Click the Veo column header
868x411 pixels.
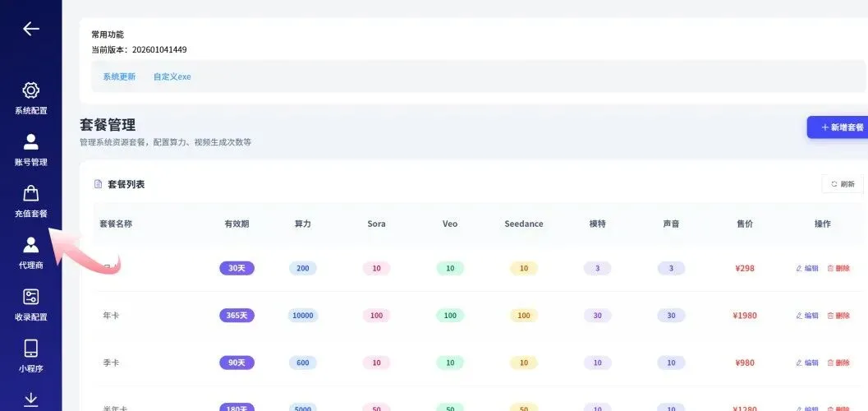pos(450,224)
